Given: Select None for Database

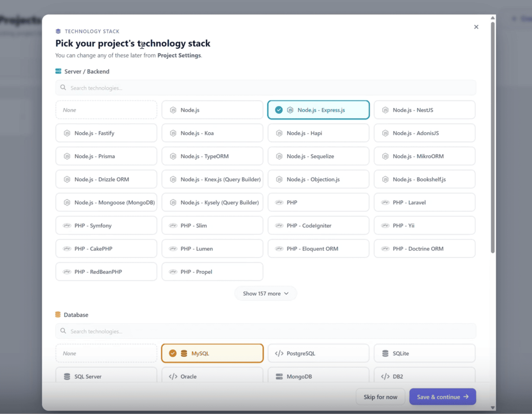Looking at the screenshot, I should pyautogui.click(x=106, y=353).
